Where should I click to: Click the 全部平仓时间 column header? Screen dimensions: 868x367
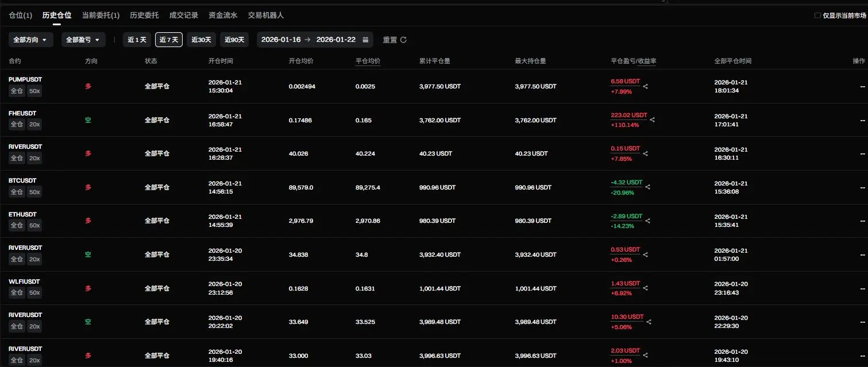[732, 61]
